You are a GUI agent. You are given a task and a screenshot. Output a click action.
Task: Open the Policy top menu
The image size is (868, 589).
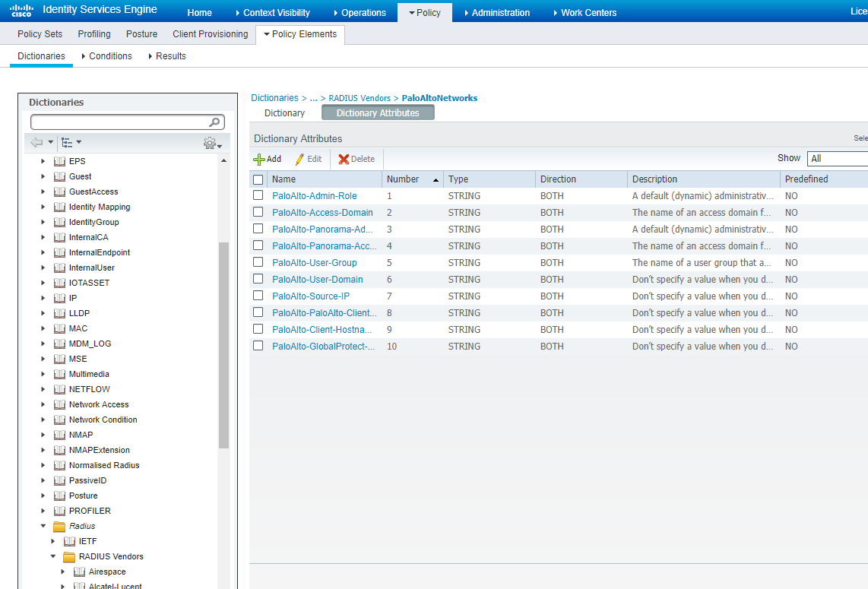pos(425,13)
